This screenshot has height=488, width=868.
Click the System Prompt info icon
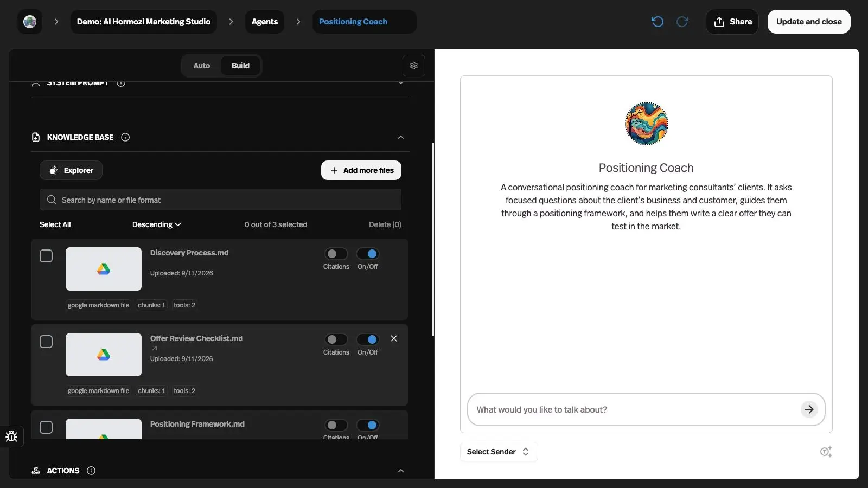tap(121, 83)
